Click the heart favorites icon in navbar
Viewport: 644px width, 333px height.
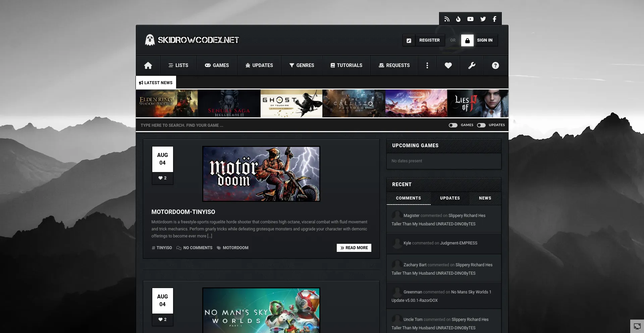[x=448, y=65]
